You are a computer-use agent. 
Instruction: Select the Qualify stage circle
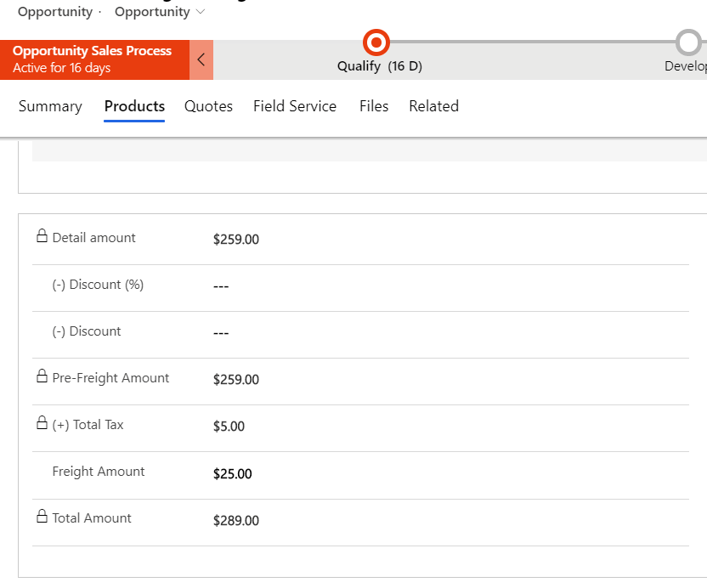point(376,42)
